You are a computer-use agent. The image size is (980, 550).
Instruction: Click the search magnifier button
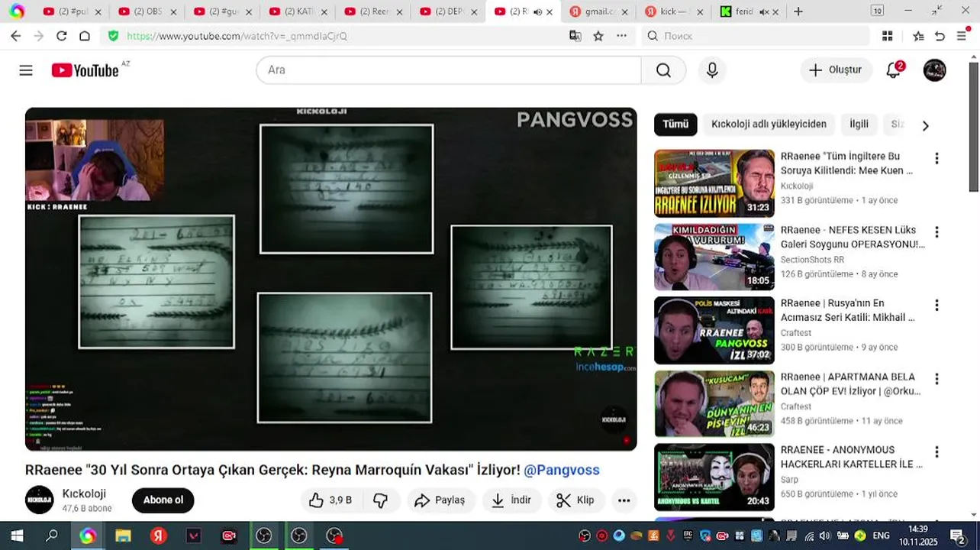pyautogui.click(x=663, y=70)
